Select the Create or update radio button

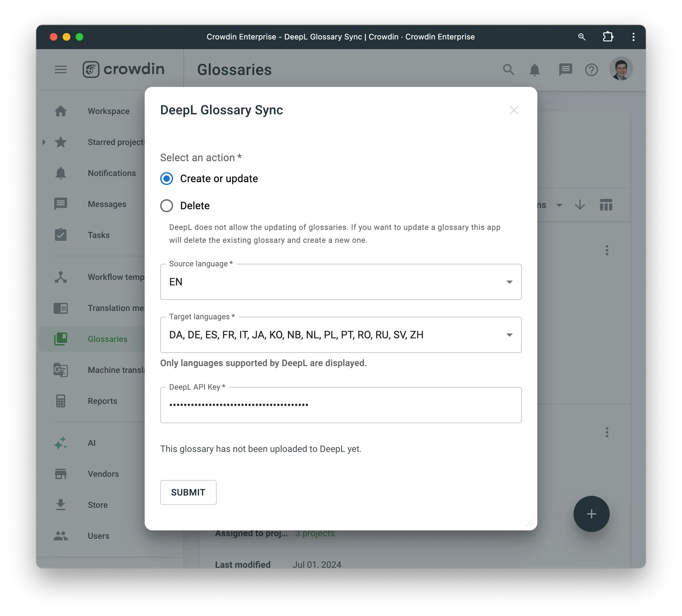point(167,178)
